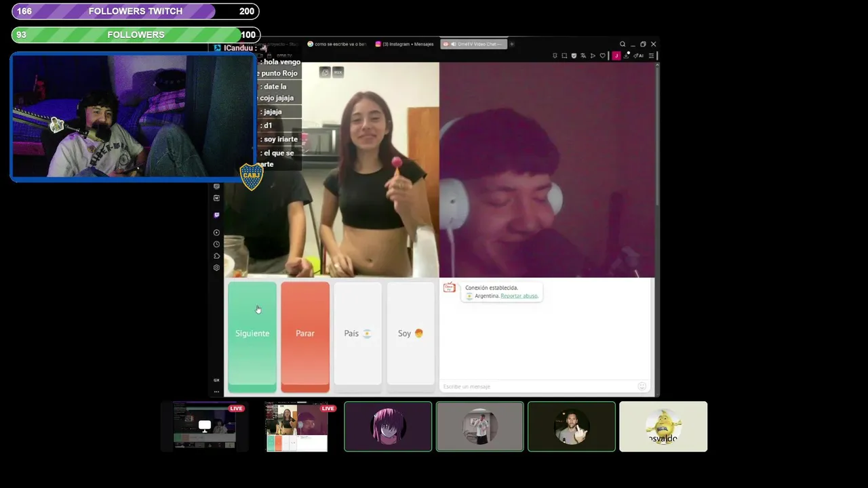This screenshot has width=868, height=488.
Task: Select the bearded man avatar tile
Action: [x=572, y=426]
